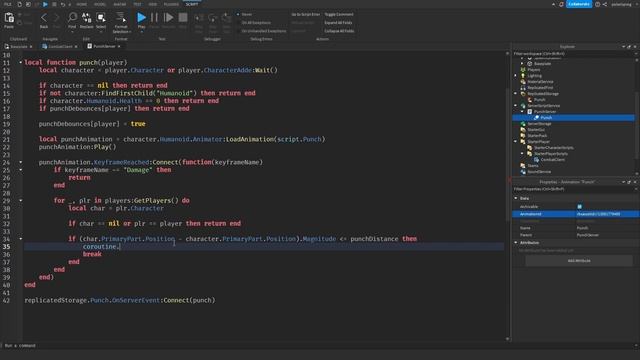Select Punch RemoteEvent under ReplicatedStorage
Image resolution: width=640 pixels, height=360 pixels.
[539, 100]
